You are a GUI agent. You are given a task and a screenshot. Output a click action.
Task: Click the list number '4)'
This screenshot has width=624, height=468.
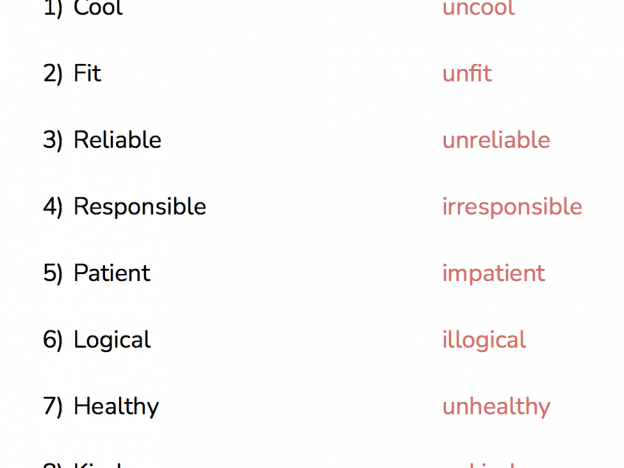click(53, 207)
